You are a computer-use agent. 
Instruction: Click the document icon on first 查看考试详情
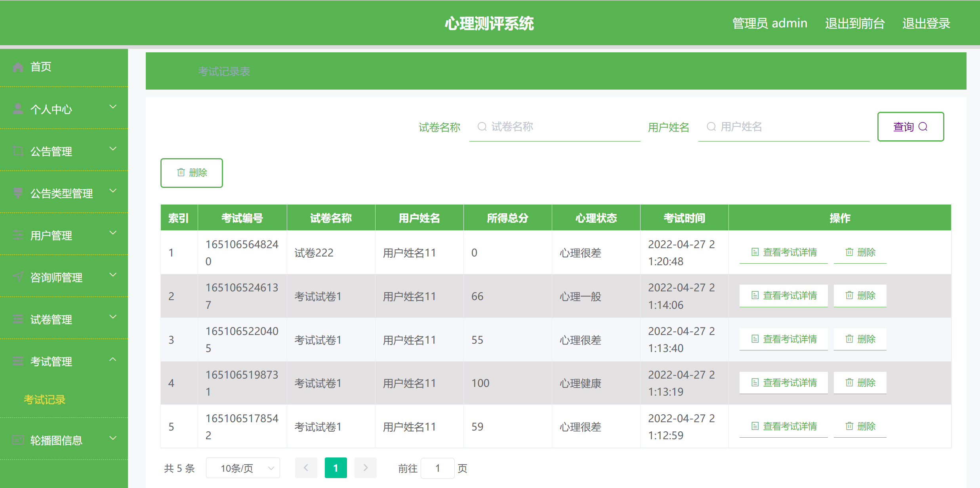(x=755, y=252)
